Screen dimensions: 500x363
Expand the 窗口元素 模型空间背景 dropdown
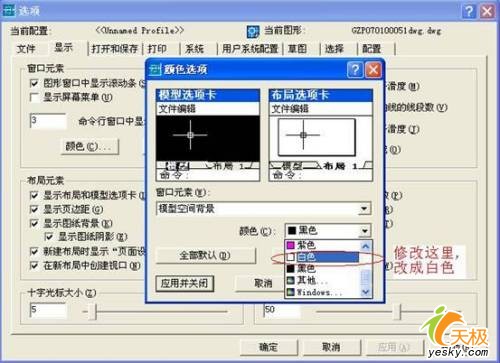coord(364,209)
